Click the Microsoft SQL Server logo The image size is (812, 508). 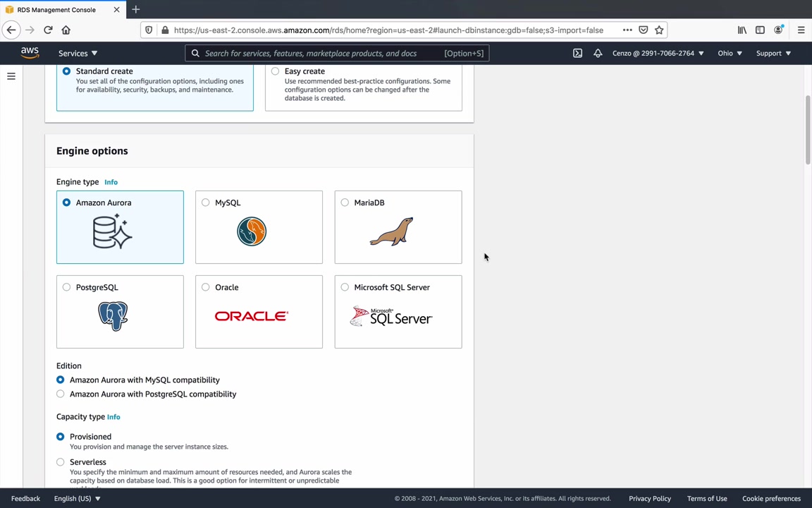(391, 316)
